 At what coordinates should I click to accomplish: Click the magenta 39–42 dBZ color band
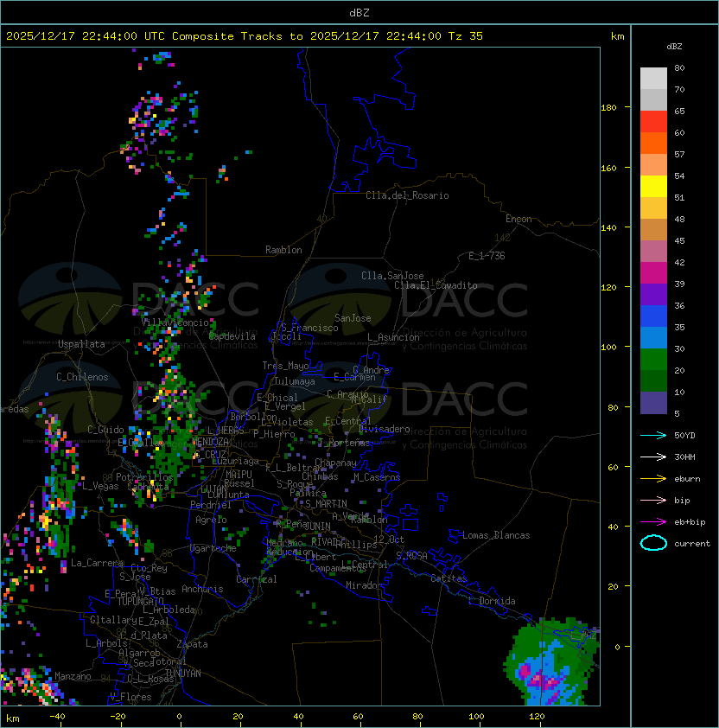tap(653, 272)
